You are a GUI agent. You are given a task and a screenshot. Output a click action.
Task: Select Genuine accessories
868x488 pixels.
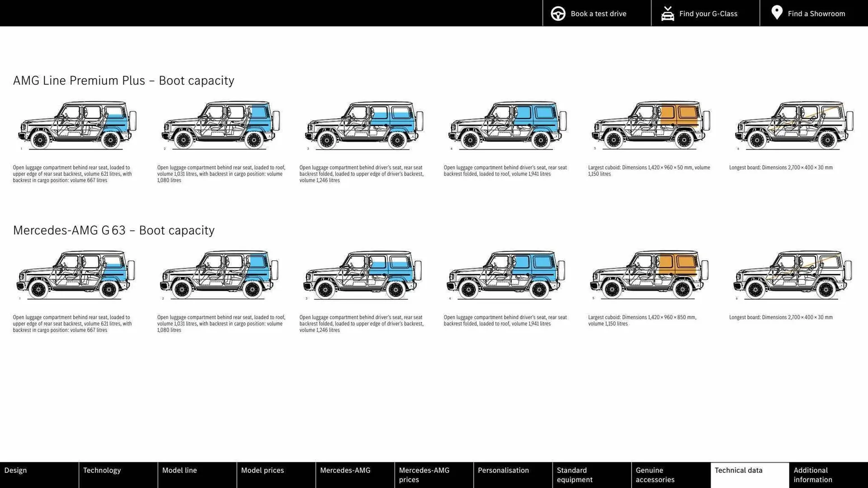[670, 474]
